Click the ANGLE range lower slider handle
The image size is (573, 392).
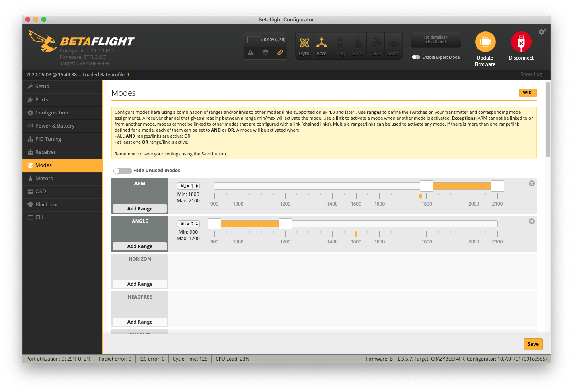click(214, 224)
